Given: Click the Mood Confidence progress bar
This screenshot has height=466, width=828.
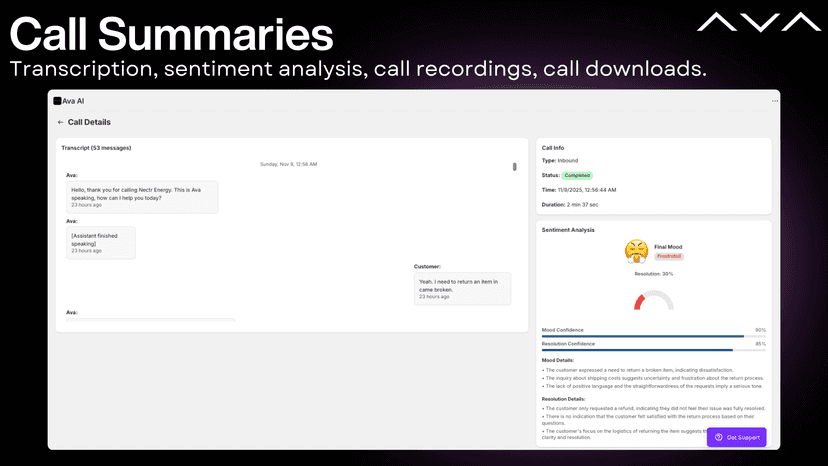Looking at the screenshot, I should point(654,336).
